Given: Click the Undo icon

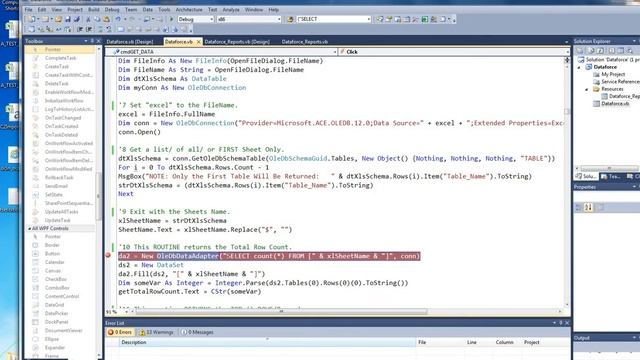Looking at the screenshot, I should coord(118,19).
